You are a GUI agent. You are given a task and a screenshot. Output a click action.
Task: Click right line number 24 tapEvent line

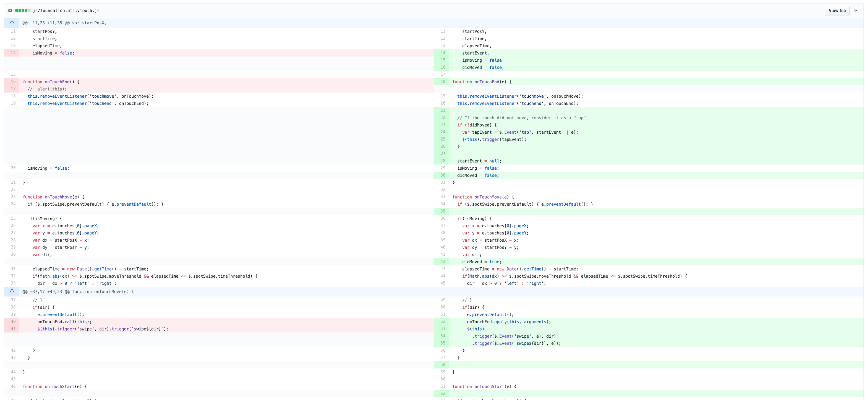[x=443, y=132]
